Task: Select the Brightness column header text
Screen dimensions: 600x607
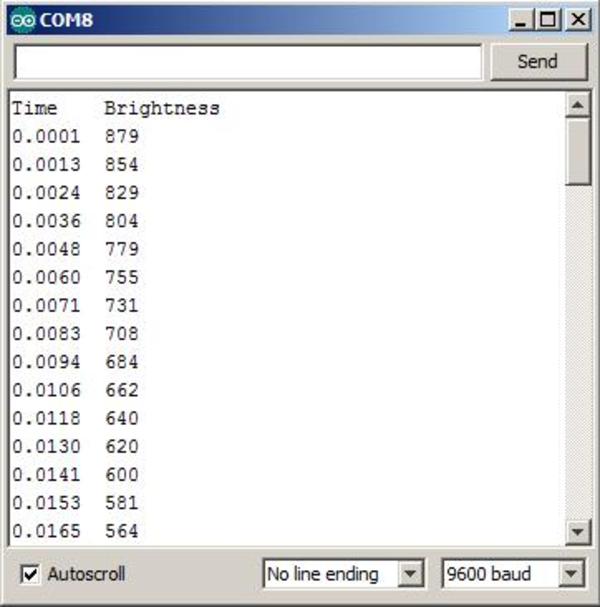Action: 161,108
